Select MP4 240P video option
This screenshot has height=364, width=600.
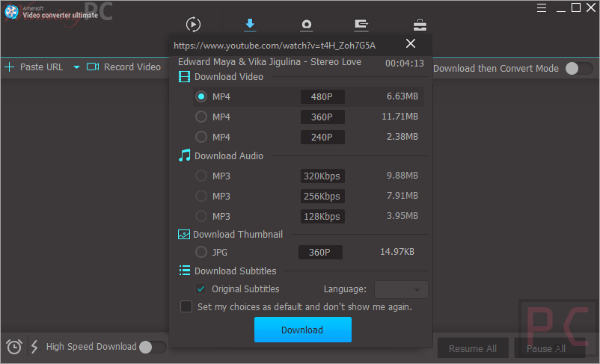pyautogui.click(x=201, y=137)
